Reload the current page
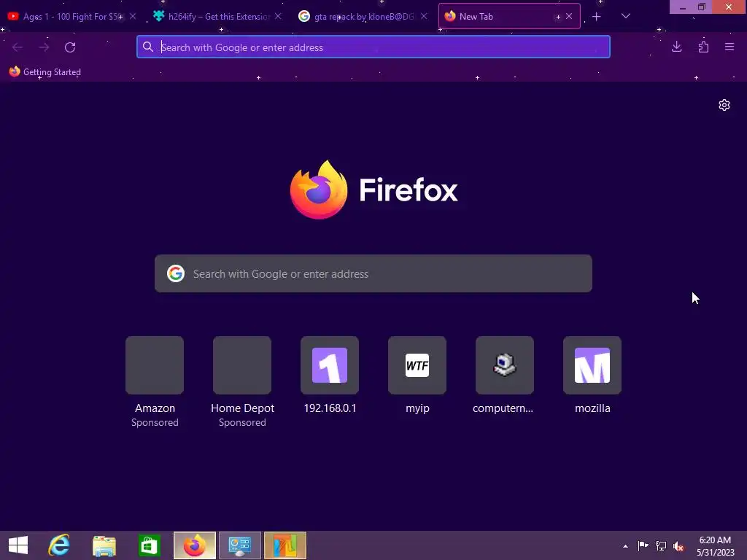747x560 pixels. [x=70, y=47]
